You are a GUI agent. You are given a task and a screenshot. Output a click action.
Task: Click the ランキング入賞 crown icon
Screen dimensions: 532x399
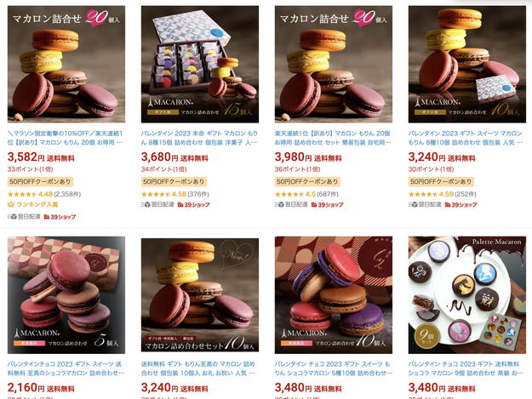point(11,204)
